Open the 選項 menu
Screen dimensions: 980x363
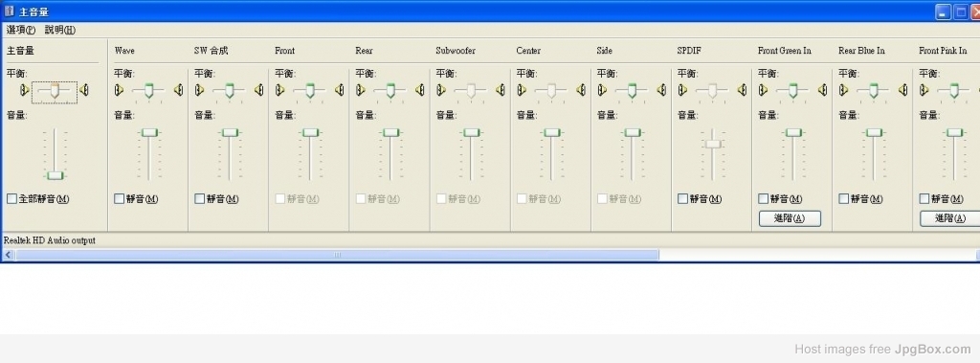[x=21, y=30]
